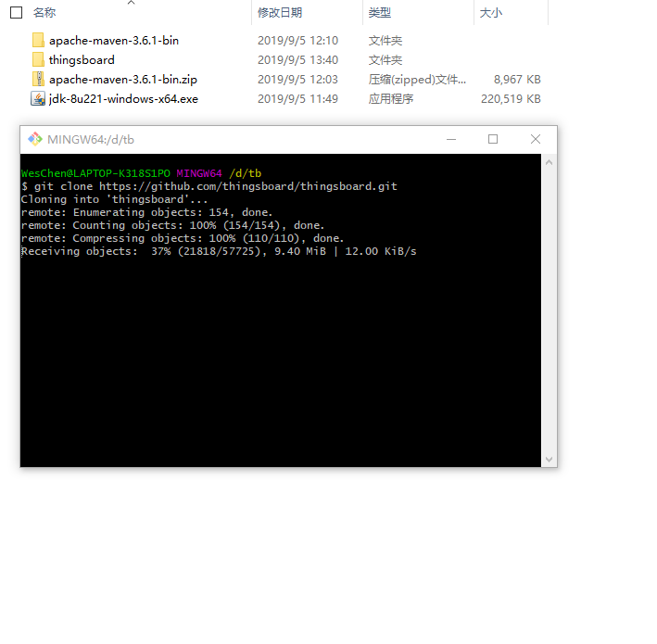Click the Enumerating objects: 154 line
Image resolution: width=657 pixels, height=644 pixels.
coord(146,212)
